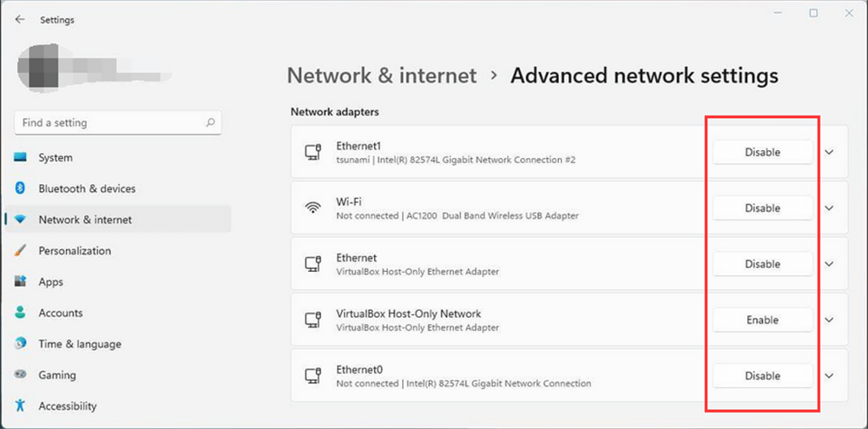This screenshot has width=868, height=429.
Task: Click the Find a setting search box
Action: 108,123
